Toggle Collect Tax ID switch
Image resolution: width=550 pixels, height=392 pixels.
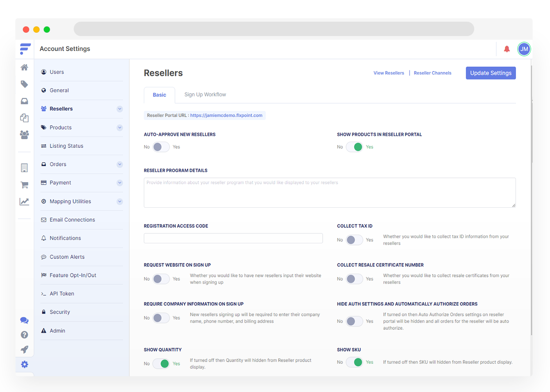[354, 240]
